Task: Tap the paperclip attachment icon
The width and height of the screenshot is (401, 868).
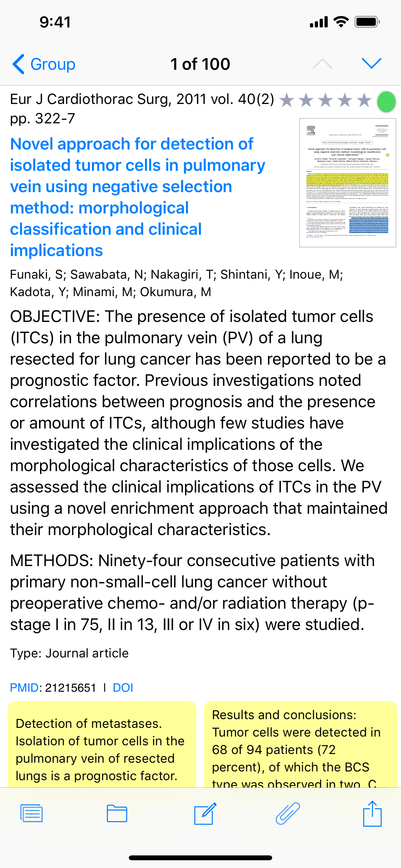Action: [x=287, y=813]
